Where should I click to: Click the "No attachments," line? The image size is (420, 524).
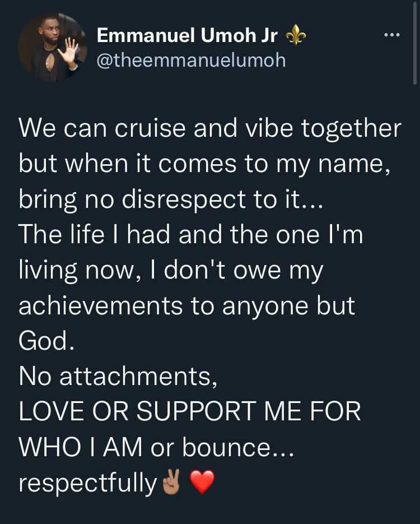[118, 377]
